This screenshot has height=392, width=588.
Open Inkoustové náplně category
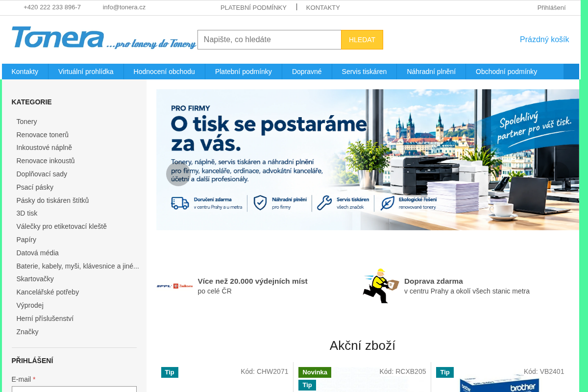click(44, 147)
